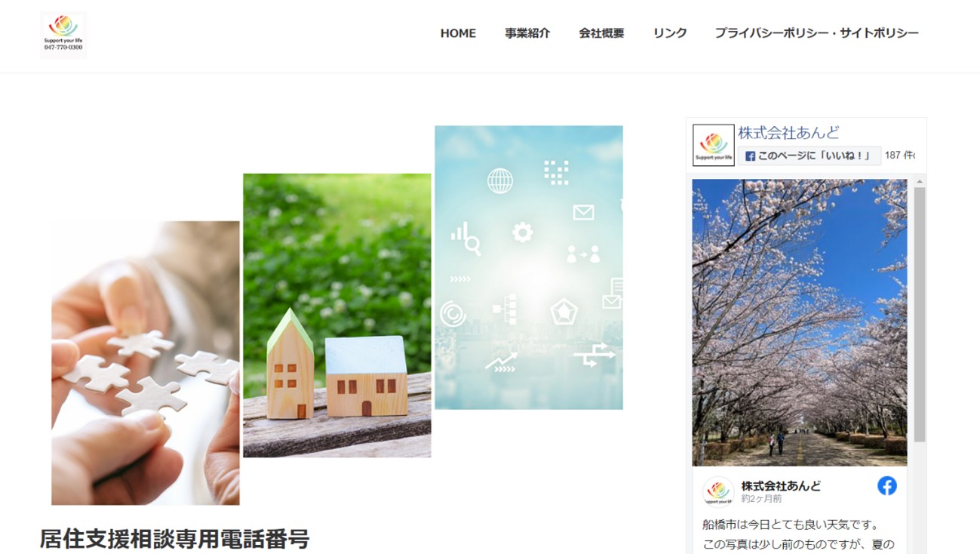The image size is (980, 554).
Task: Go to the 会社概要 page
Action: point(601,33)
